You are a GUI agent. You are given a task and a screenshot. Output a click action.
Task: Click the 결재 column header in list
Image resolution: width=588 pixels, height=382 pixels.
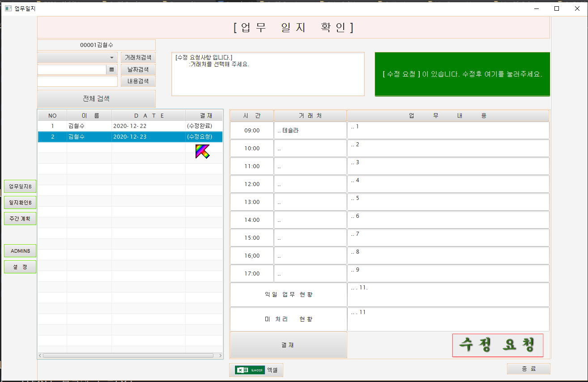[x=204, y=115]
